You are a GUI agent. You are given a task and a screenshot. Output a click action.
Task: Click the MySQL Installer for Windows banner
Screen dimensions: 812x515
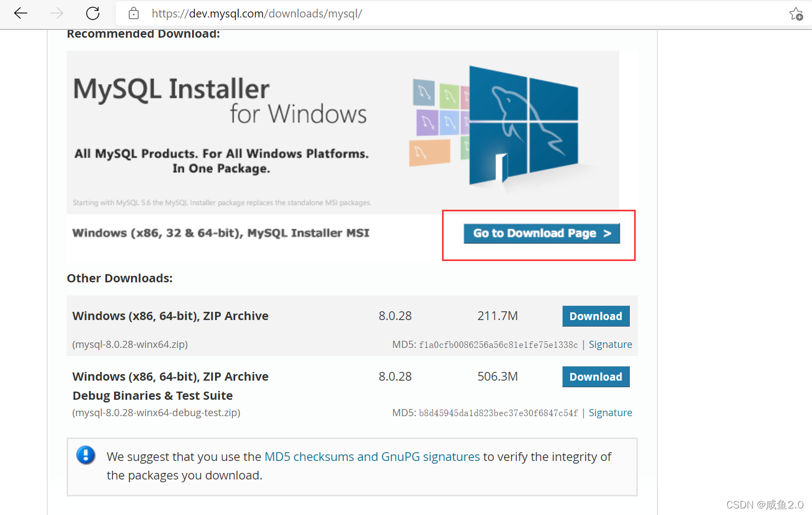343,132
